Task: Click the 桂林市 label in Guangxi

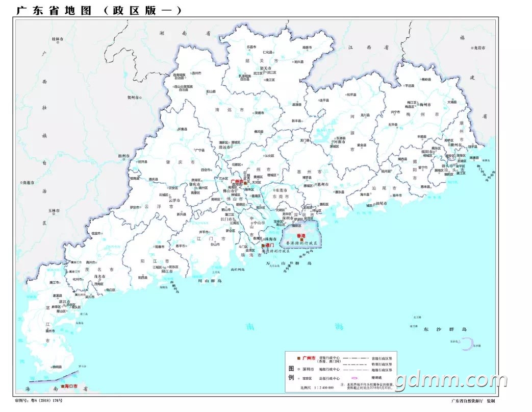Action: [57, 39]
